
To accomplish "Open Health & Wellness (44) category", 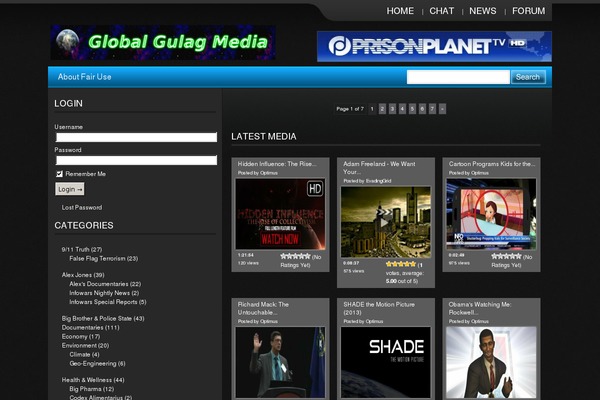I will (93, 380).
